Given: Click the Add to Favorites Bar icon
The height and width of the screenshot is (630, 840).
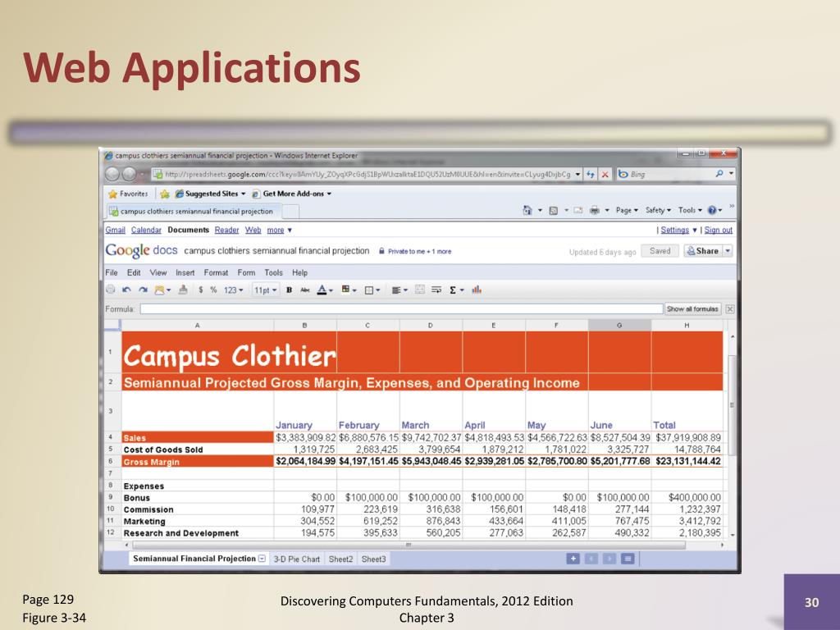Looking at the screenshot, I should 164,194.
